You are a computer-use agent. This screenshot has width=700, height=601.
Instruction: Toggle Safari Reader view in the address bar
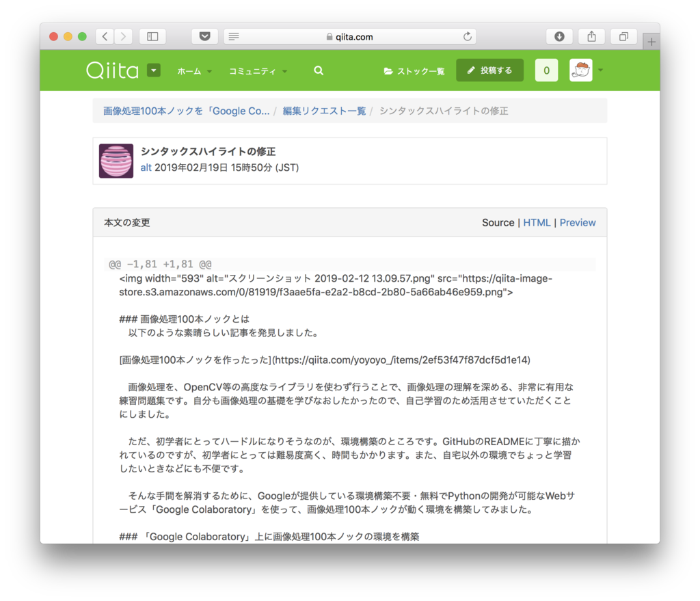[232, 36]
